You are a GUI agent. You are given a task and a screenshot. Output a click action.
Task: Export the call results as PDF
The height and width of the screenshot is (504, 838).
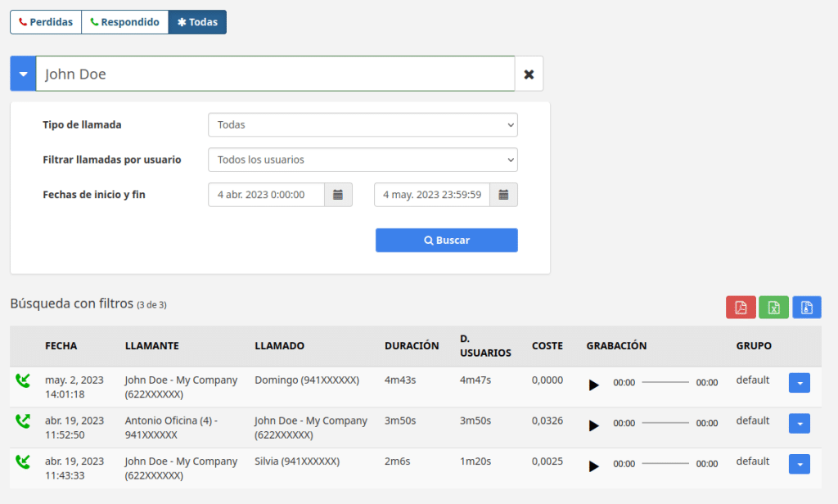(x=741, y=307)
